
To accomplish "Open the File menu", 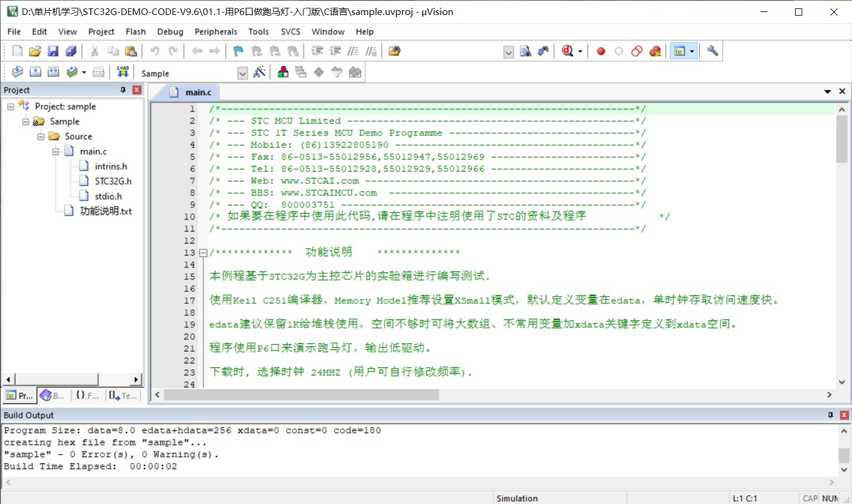I will [x=14, y=32].
